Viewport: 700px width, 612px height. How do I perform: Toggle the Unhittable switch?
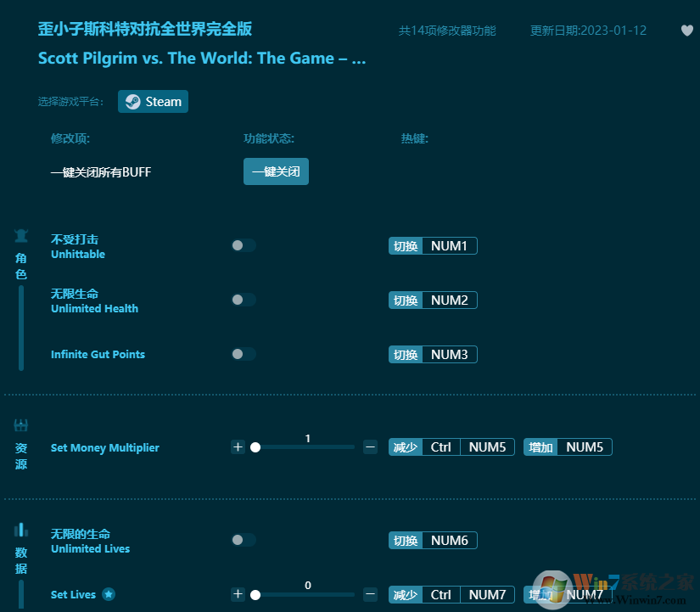(244, 245)
